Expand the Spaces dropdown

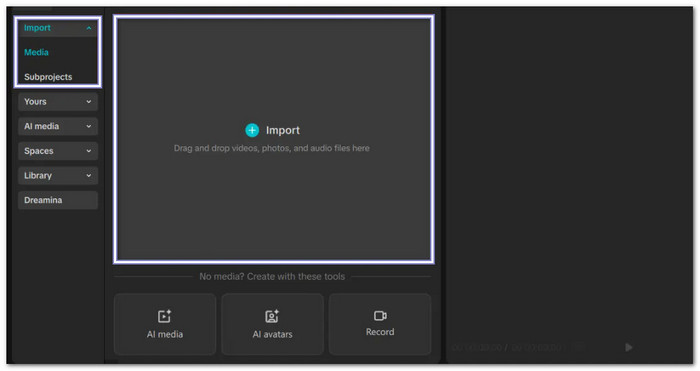tap(58, 151)
